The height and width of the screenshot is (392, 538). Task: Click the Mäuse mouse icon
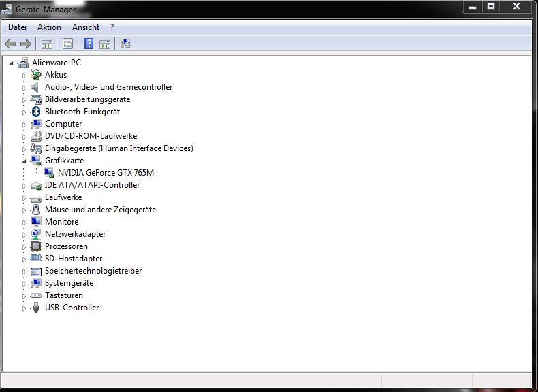pos(35,210)
